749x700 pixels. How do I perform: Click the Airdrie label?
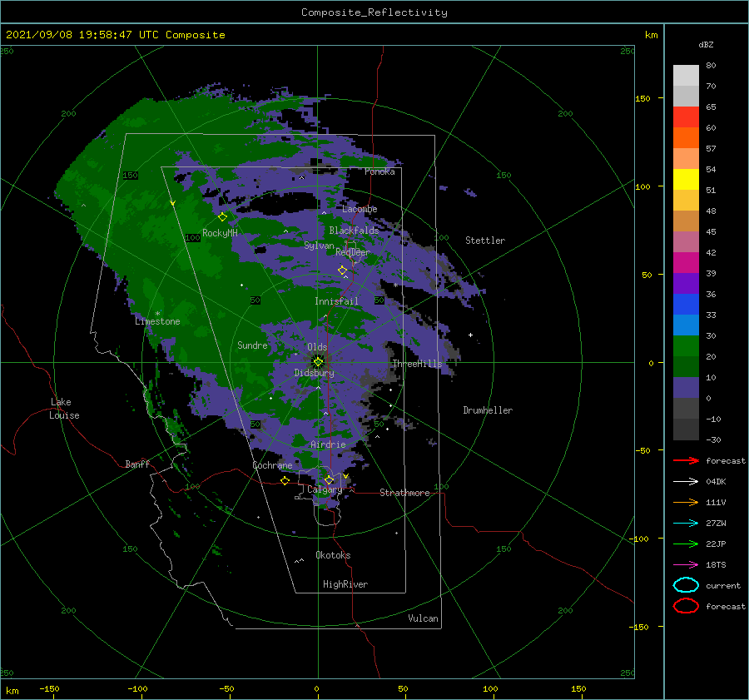[328, 444]
